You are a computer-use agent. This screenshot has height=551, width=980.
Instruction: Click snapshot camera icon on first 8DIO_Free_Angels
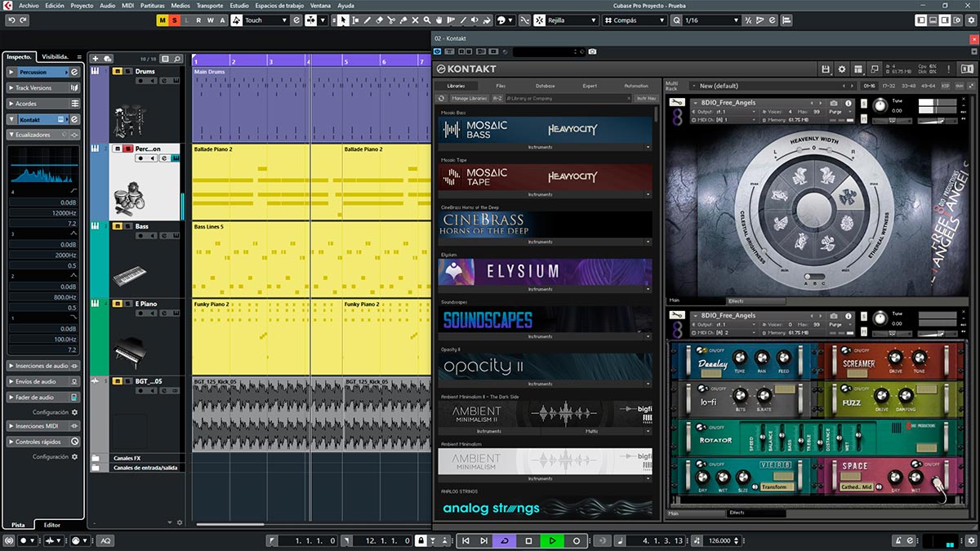point(834,103)
